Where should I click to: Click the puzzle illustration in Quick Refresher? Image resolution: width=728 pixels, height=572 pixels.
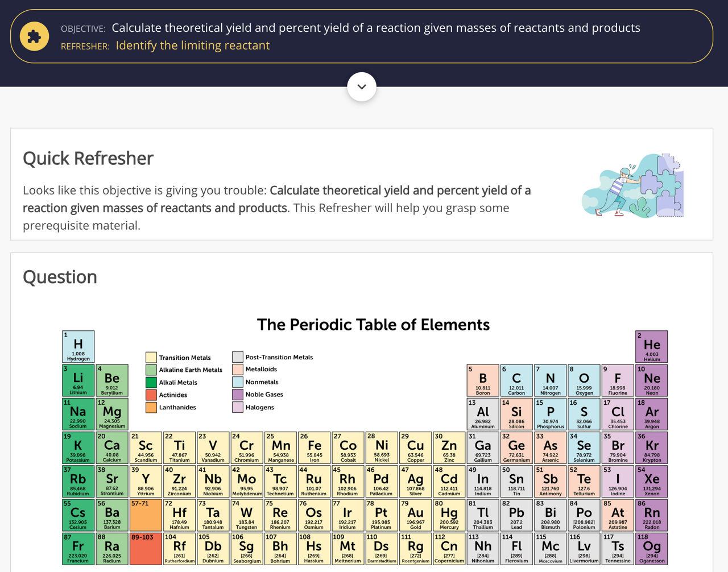tap(632, 185)
